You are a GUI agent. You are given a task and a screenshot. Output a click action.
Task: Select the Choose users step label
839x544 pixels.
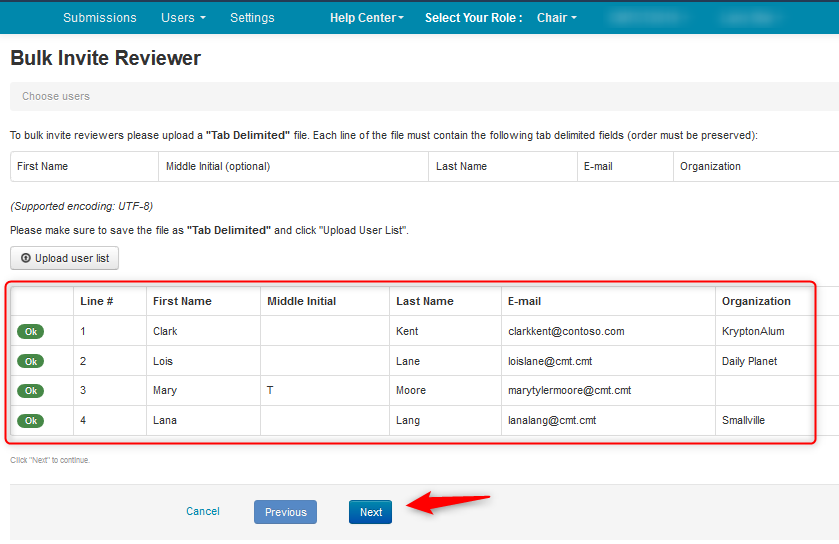(56, 96)
